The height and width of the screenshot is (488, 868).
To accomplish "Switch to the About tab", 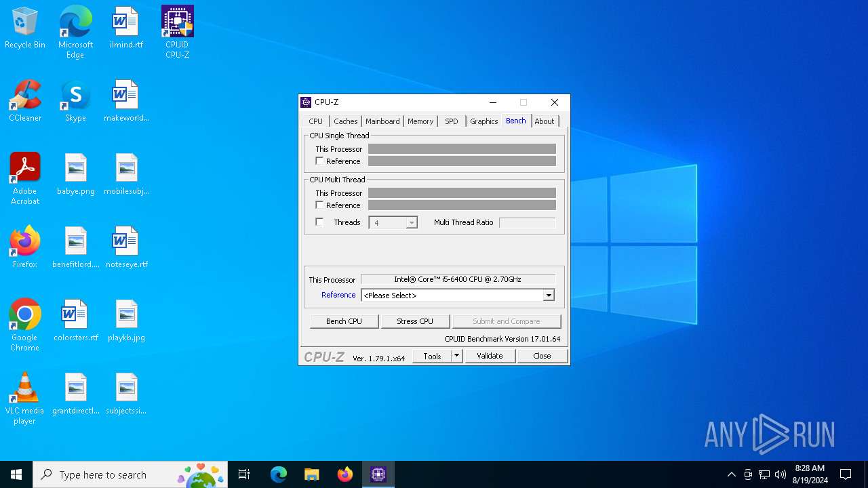I will pyautogui.click(x=545, y=121).
